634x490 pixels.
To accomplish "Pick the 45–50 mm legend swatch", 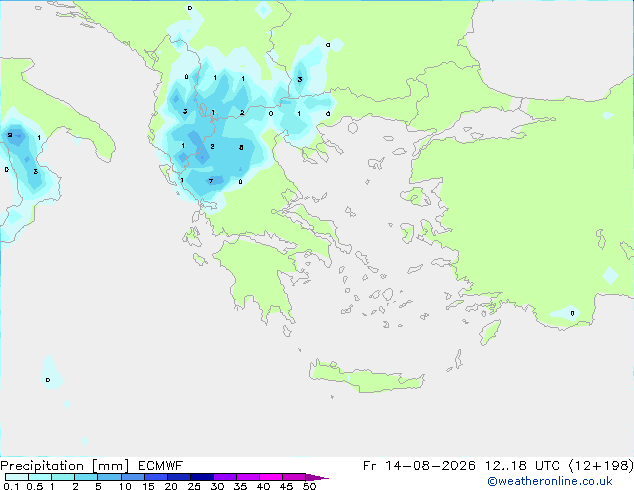I will [x=294, y=477].
